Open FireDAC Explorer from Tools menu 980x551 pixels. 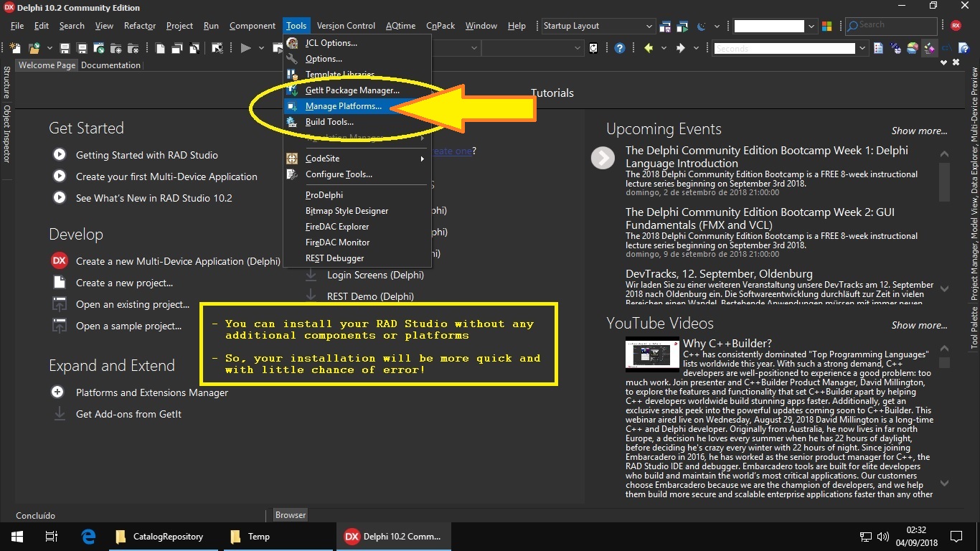coord(357,227)
